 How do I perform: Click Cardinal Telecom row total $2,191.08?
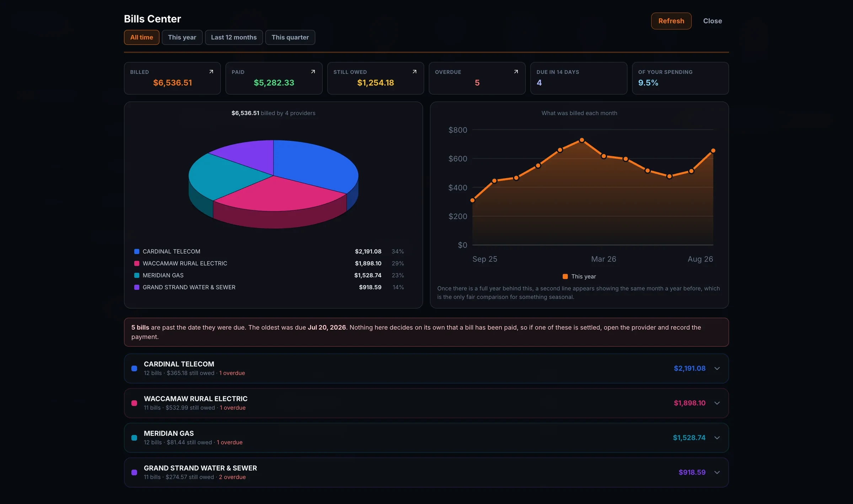coord(690,368)
